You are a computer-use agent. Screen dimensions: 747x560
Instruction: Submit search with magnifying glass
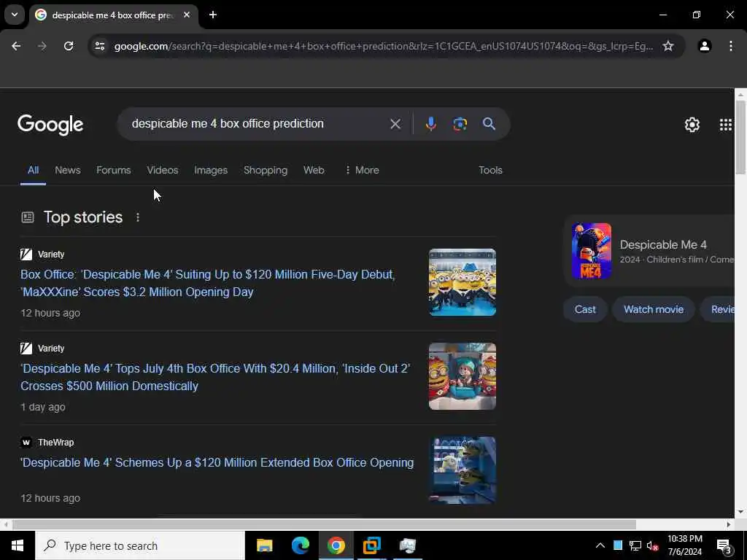click(489, 124)
